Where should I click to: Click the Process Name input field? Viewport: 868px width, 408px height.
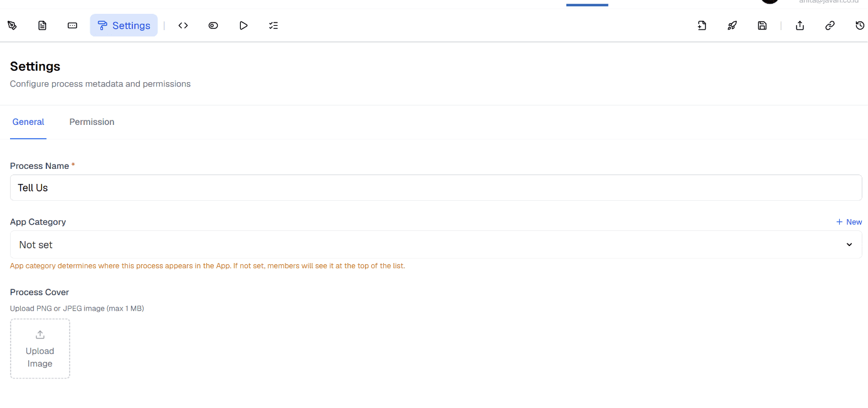(436, 188)
